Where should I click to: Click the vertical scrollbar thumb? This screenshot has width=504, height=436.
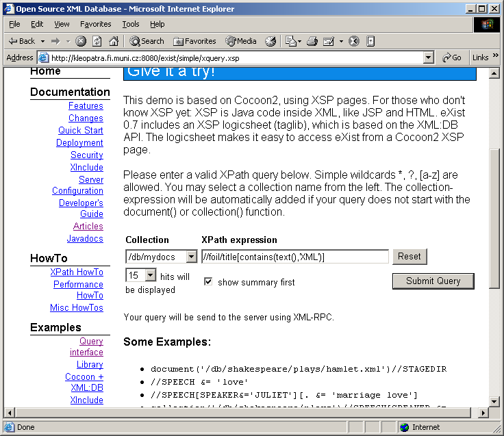click(494, 219)
